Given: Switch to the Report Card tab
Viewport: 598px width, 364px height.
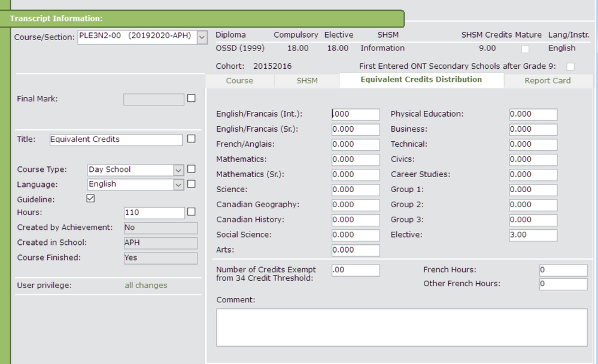Looking at the screenshot, I should pyautogui.click(x=548, y=81).
